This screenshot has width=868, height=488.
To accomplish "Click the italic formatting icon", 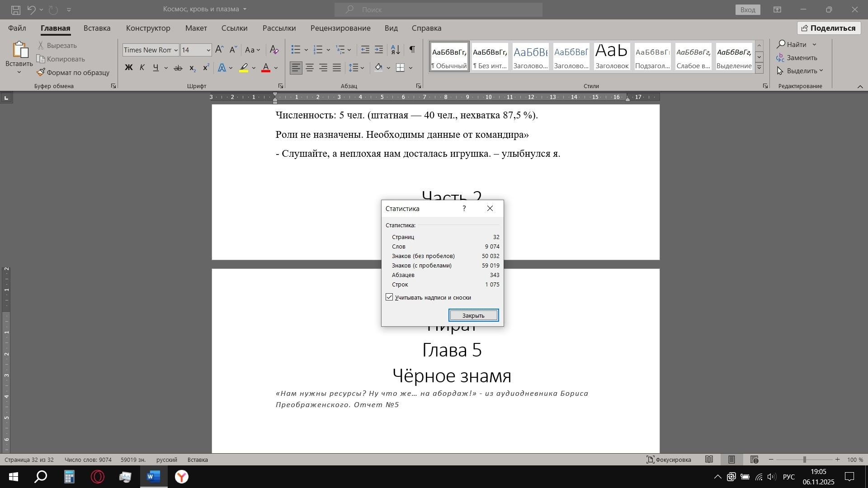I will point(142,68).
